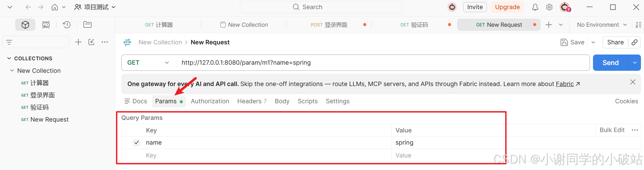Expand the Home dropdown chevron
Screen dimensions: 644x170
(x=64, y=7)
